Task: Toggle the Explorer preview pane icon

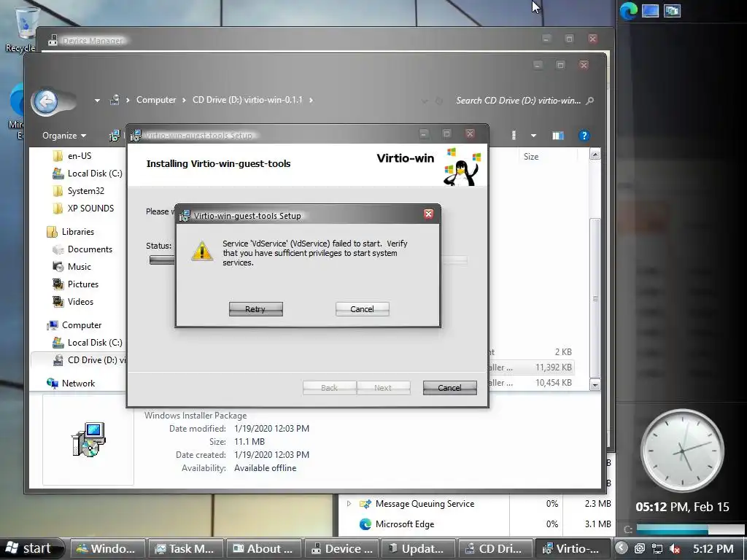Action: pos(558,136)
